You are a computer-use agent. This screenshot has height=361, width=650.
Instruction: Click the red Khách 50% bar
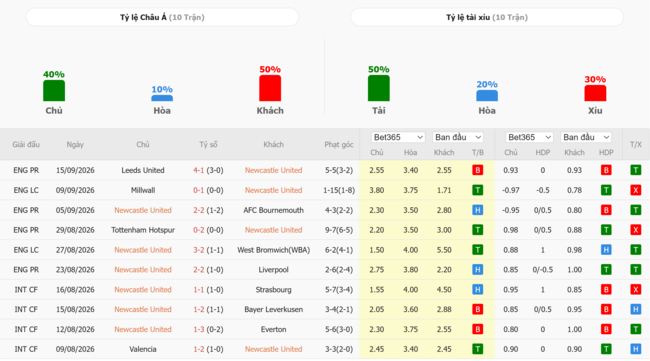tap(270, 88)
